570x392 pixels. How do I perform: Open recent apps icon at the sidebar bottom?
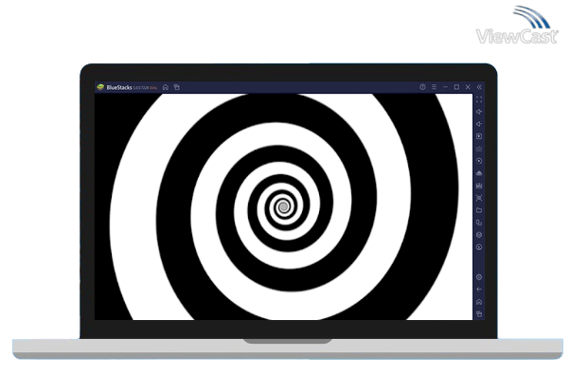coord(479,313)
